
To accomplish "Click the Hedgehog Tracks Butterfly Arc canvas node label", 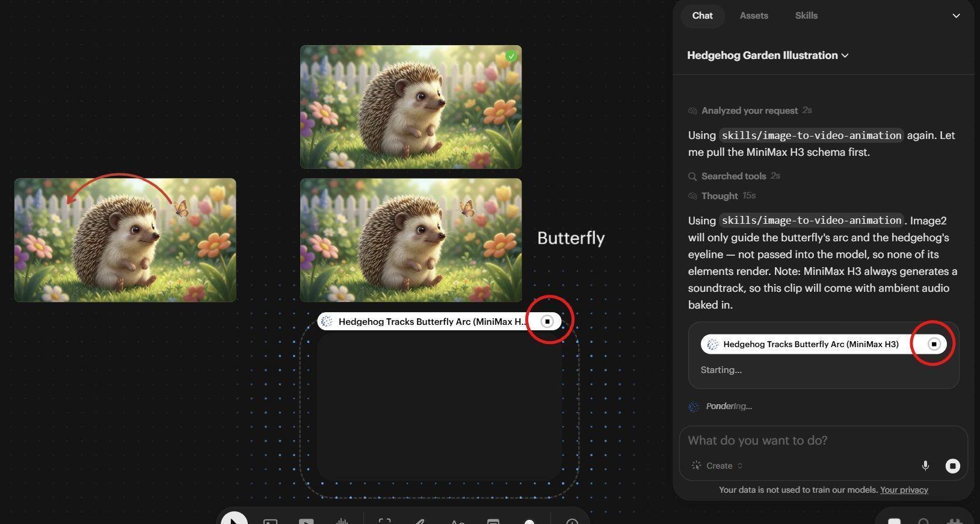I will click(432, 321).
